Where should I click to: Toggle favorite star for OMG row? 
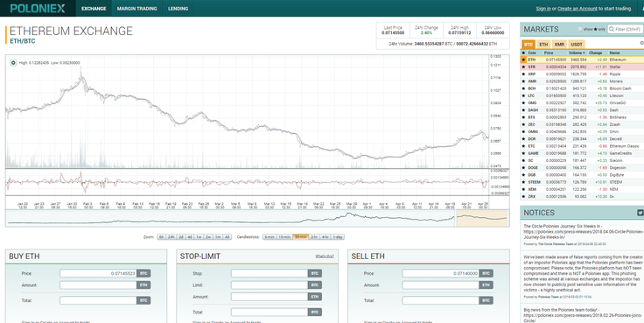tap(523, 103)
